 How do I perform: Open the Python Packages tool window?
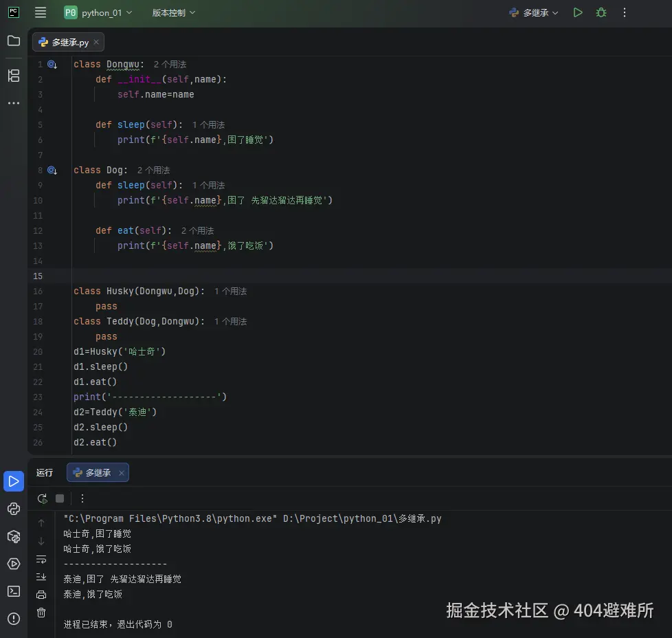pos(14,536)
